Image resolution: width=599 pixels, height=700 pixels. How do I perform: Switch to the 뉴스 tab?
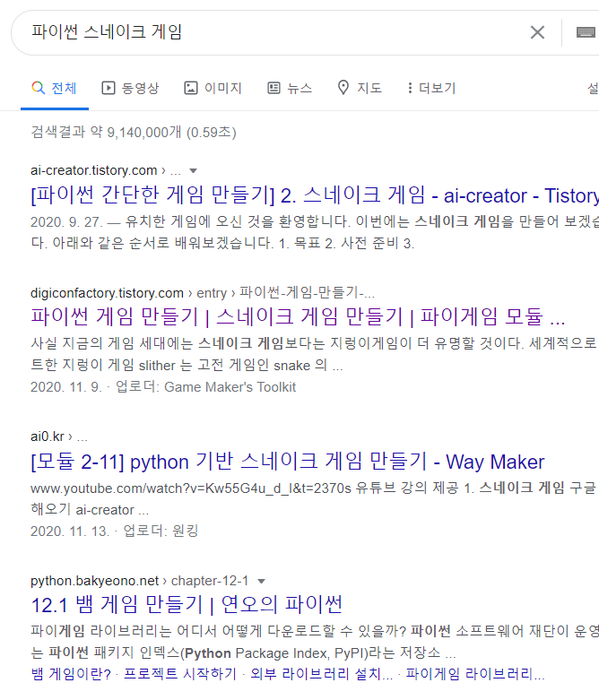coord(290,88)
